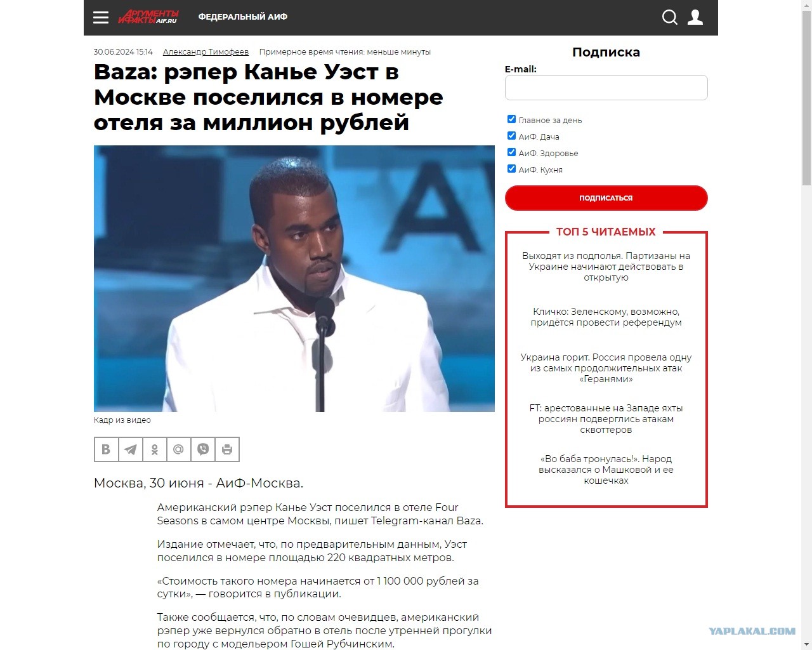This screenshot has width=812, height=650.
Task: Click the 'Подписка' heading
Action: point(606,52)
